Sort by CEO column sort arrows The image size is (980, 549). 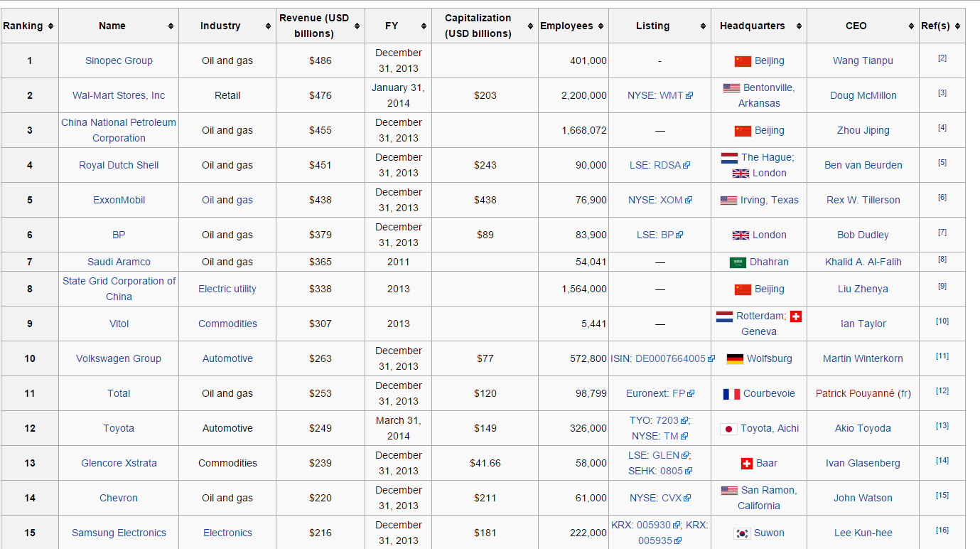tap(912, 26)
